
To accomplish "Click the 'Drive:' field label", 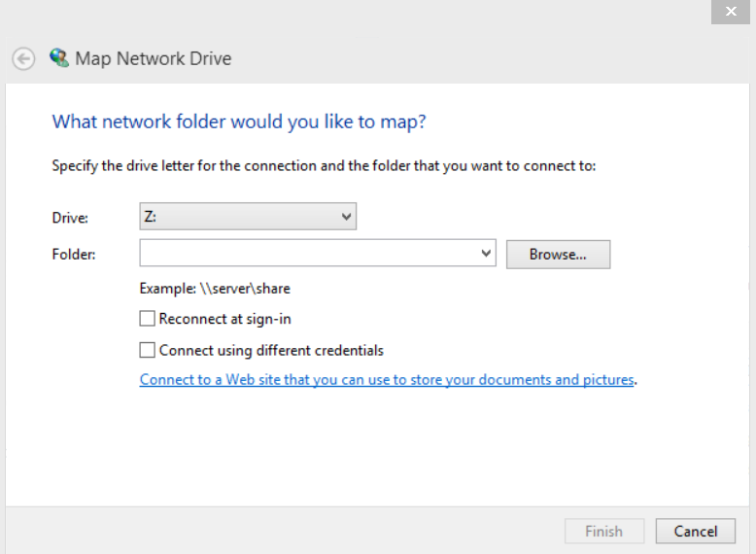I will point(70,218).
